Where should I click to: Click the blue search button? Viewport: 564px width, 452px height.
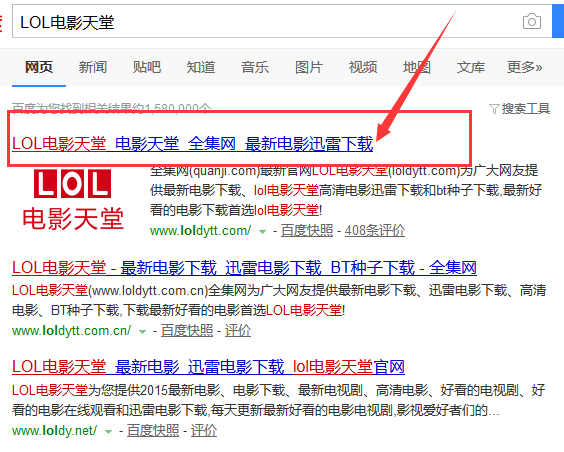pos(558,21)
